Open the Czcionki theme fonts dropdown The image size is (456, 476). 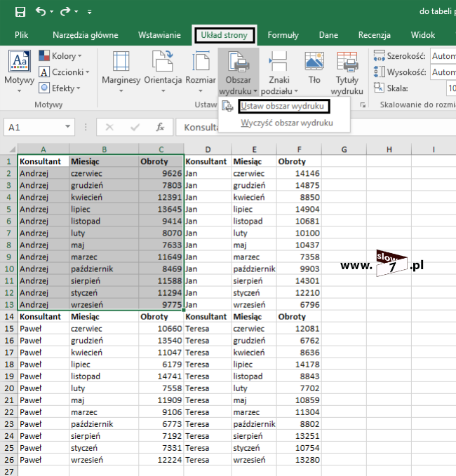pyautogui.click(x=64, y=72)
